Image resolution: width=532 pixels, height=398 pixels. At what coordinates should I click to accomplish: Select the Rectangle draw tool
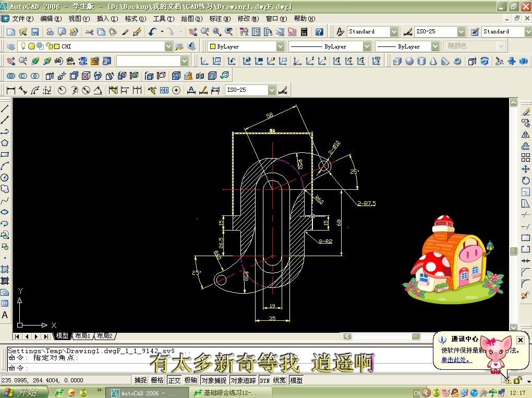pyautogui.click(x=5, y=154)
